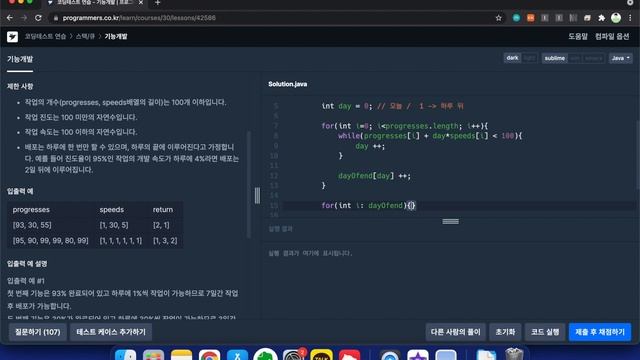Click the 'speeds' column header
640x360 pixels.
click(111, 209)
